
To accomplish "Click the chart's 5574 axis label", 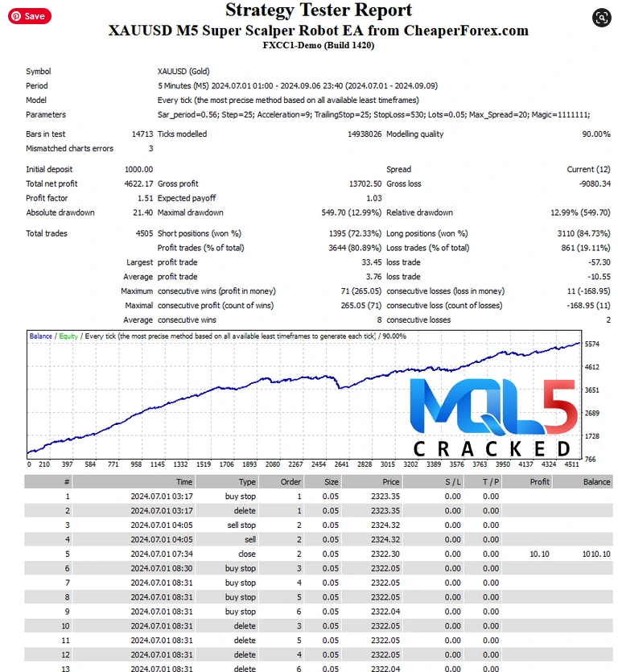I will 592,344.
